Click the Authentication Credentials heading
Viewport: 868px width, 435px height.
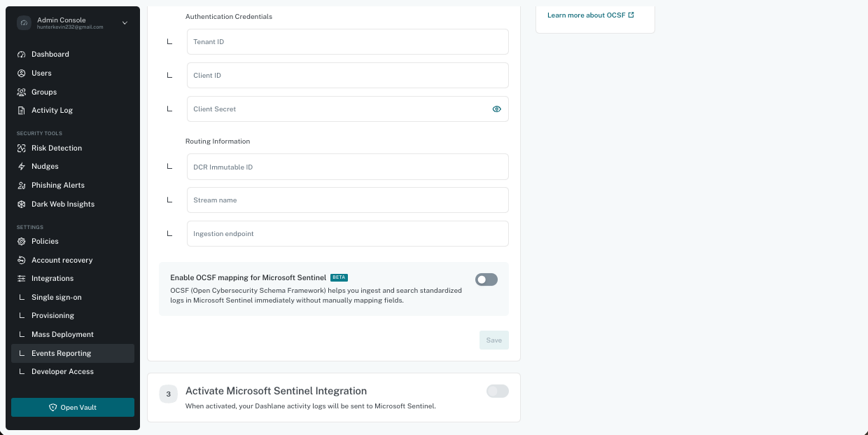pyautogui.click(x=229, y=16)
